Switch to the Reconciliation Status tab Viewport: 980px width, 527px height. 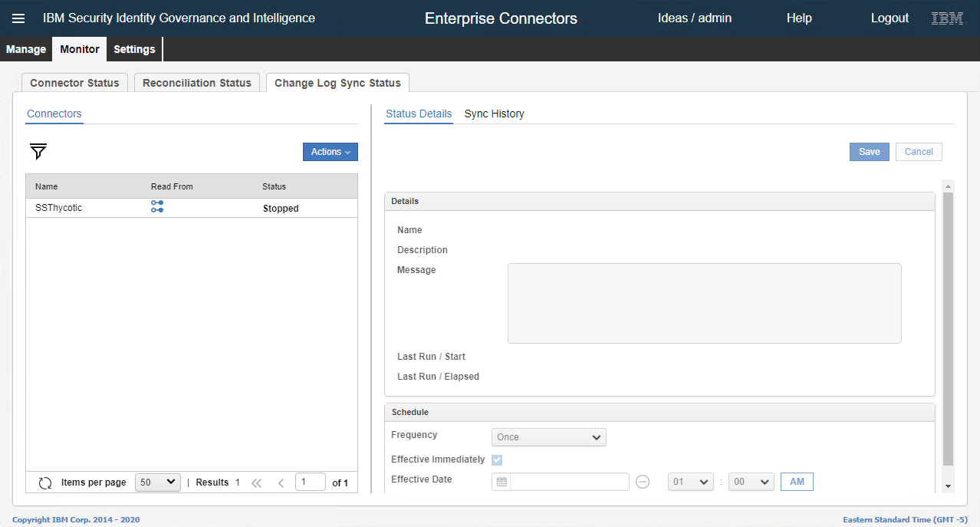point(197,83)
